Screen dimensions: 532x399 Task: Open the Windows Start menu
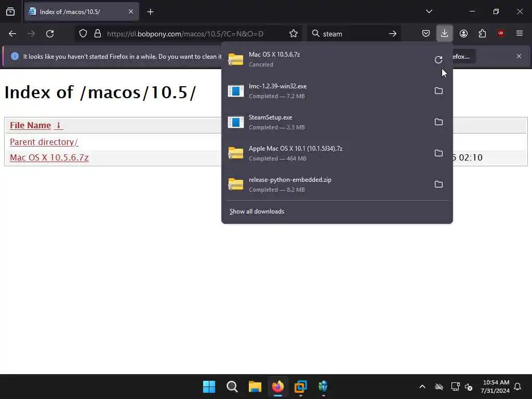209,387
